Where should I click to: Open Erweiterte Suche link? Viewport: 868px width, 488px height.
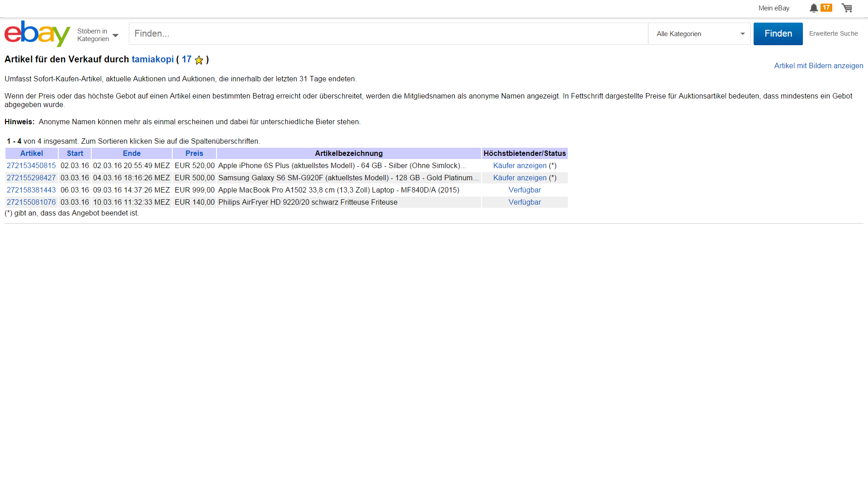point(833,33)
